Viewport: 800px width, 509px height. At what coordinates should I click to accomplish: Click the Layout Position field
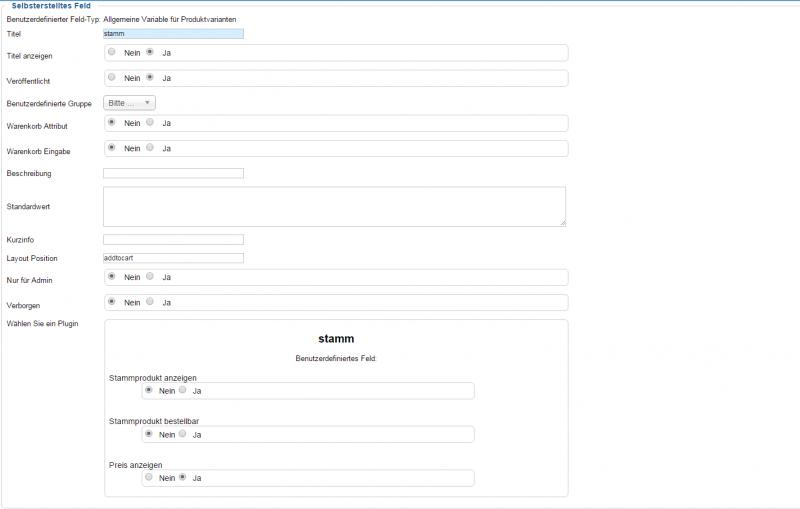point(173,258)
